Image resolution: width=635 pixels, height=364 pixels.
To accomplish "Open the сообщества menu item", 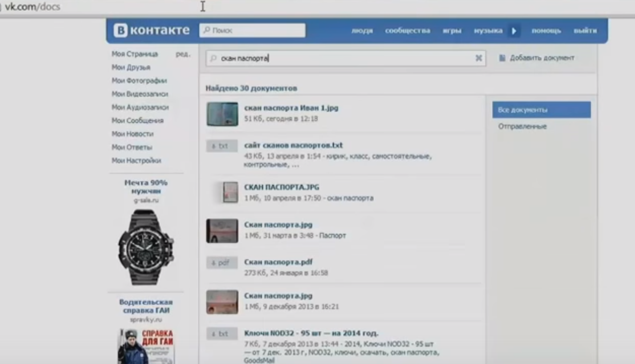I will point(407,30).
